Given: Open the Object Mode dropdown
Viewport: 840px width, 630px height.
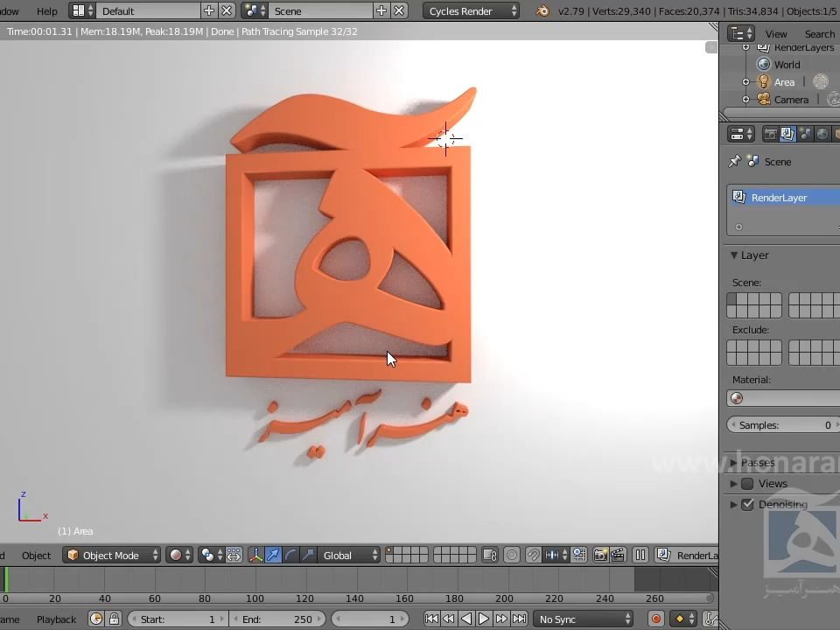Looking at the screenshot, I should pos(111,555).
